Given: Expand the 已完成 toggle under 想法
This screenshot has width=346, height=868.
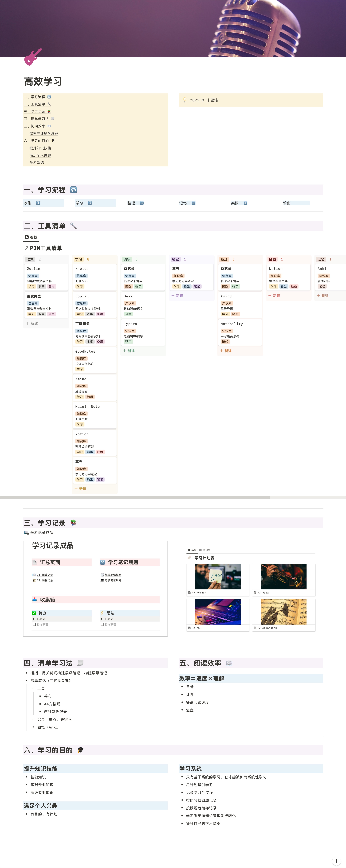Looking at the screenshot, I should click(x=102, y=619).
